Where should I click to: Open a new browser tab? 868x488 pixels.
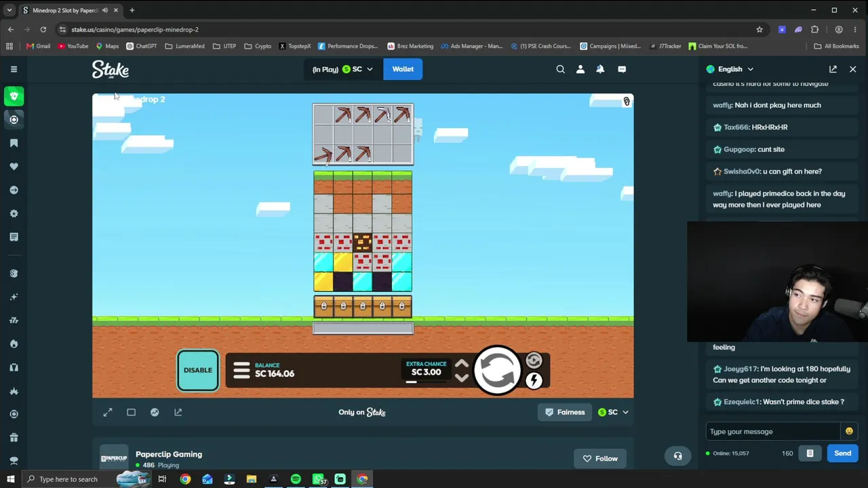132,10
